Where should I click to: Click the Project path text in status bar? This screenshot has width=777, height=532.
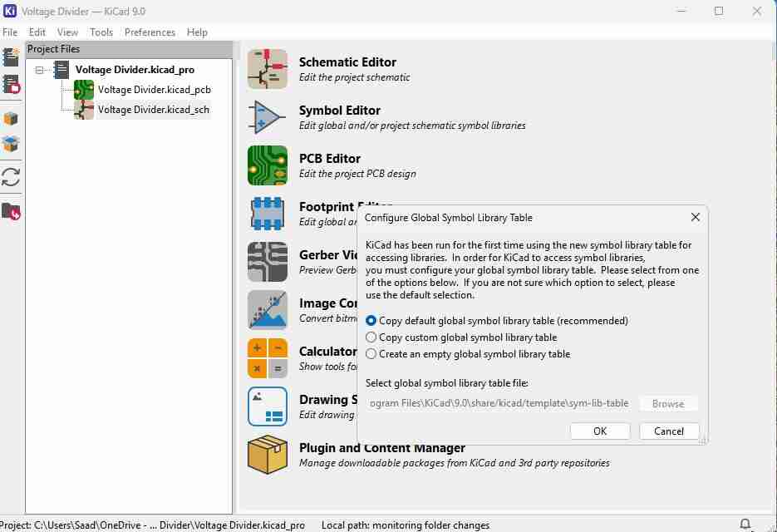pos(152,525)
